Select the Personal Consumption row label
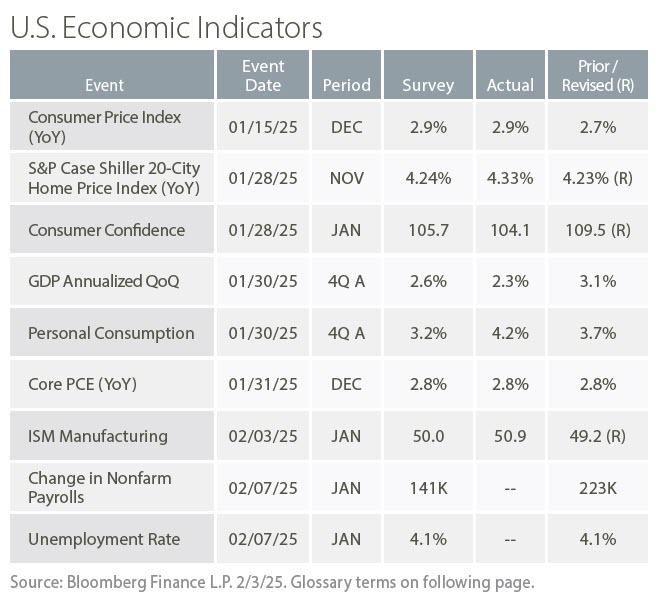The height and width of the screenshot is (601, 658). point(111,333)
